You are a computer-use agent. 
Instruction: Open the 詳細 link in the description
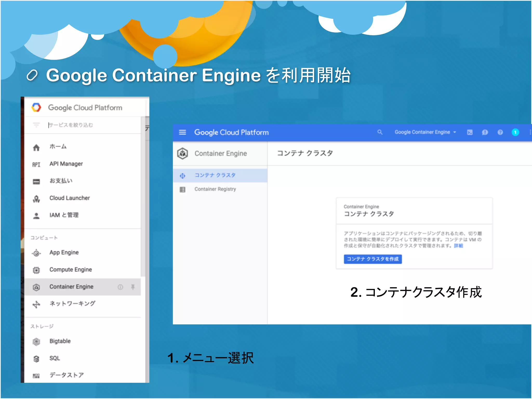(x=458, y=246)
